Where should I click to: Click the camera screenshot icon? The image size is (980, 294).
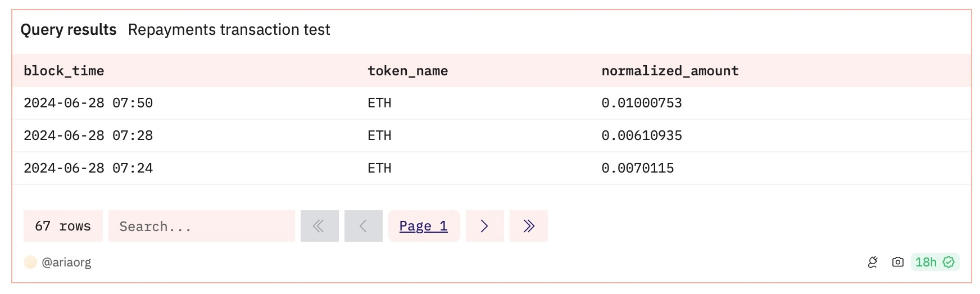(x=897, y=262)
